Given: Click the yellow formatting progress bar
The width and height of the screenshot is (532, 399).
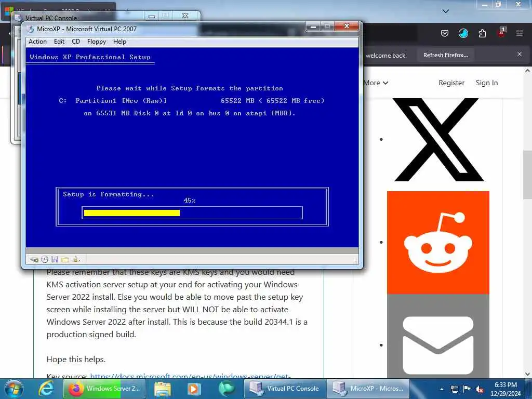Looking at the screenshot, I should click(131, 212).
